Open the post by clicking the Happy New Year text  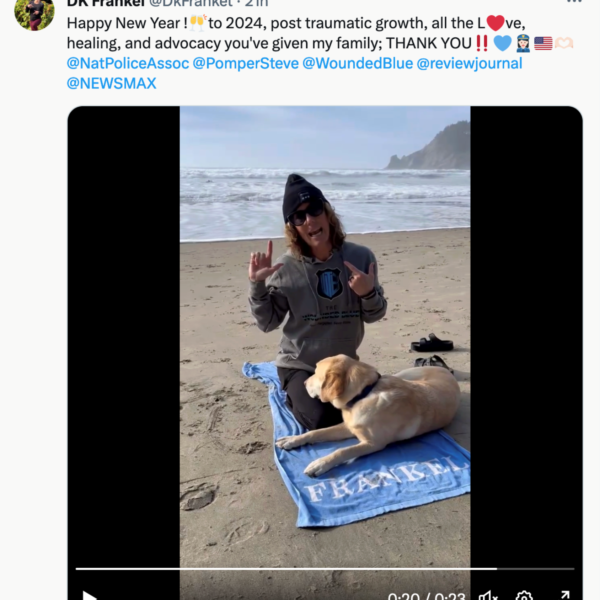coord(127,23)
